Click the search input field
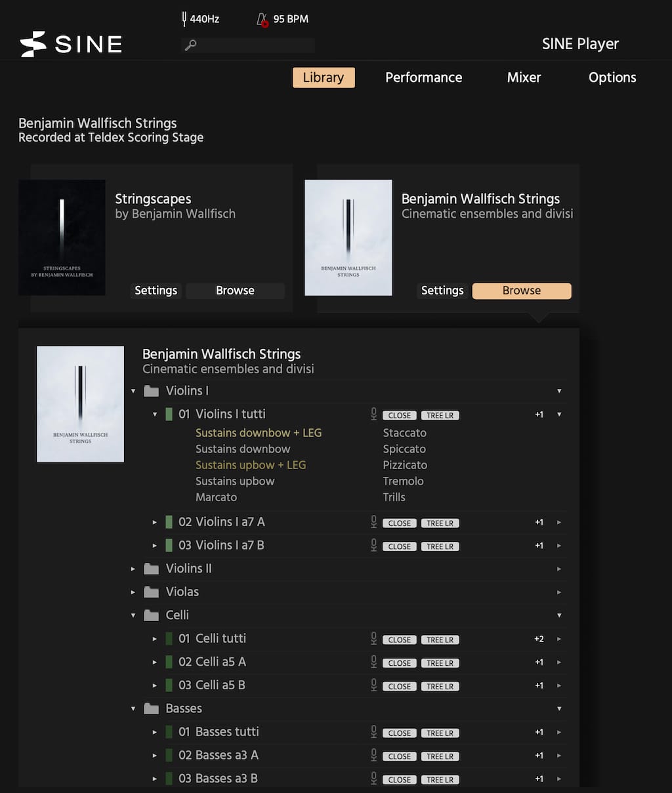 [248, 45]
